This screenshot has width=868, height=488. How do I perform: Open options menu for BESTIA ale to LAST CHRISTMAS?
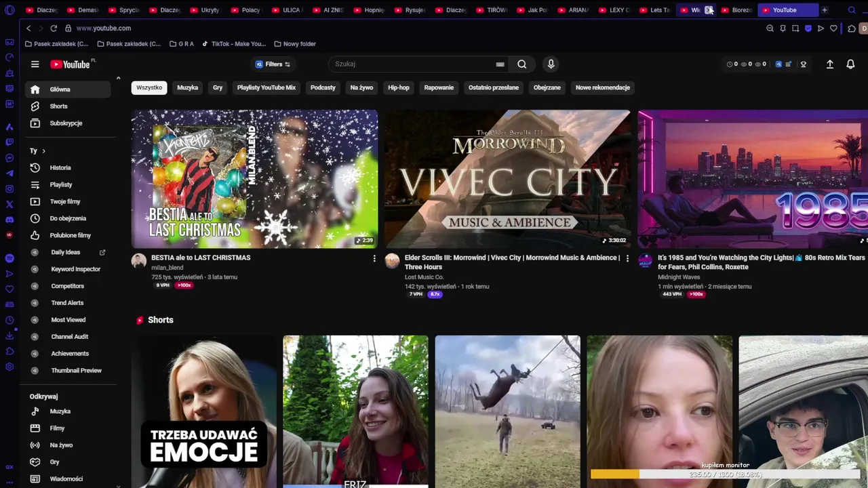[374, 258]
